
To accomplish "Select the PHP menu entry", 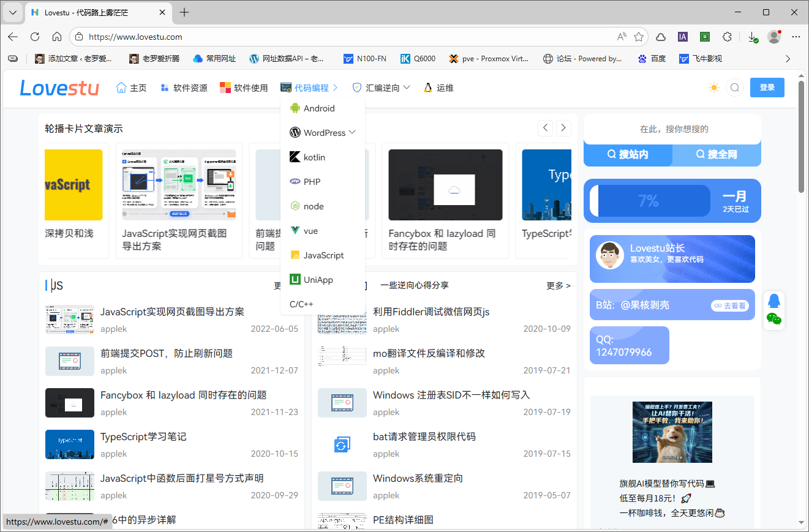I will [x=310, y=181].
